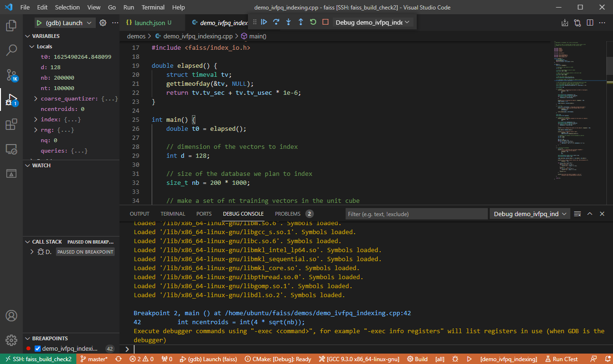Select the ncentroids: 0 variable row
This screenshot has height=364, width=613.
tap(71, 109)
